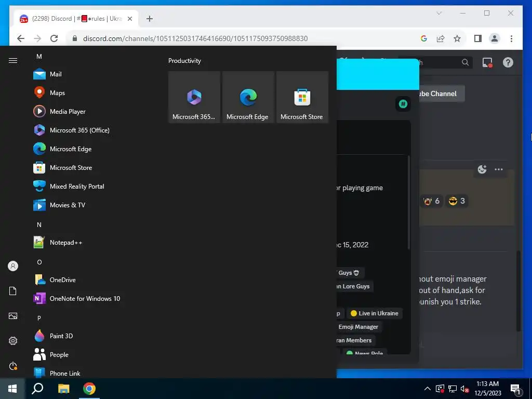The image size is (532, 399).
Task: Go back in Chrome
Action: pyautogui.click(x=21, y=38)
